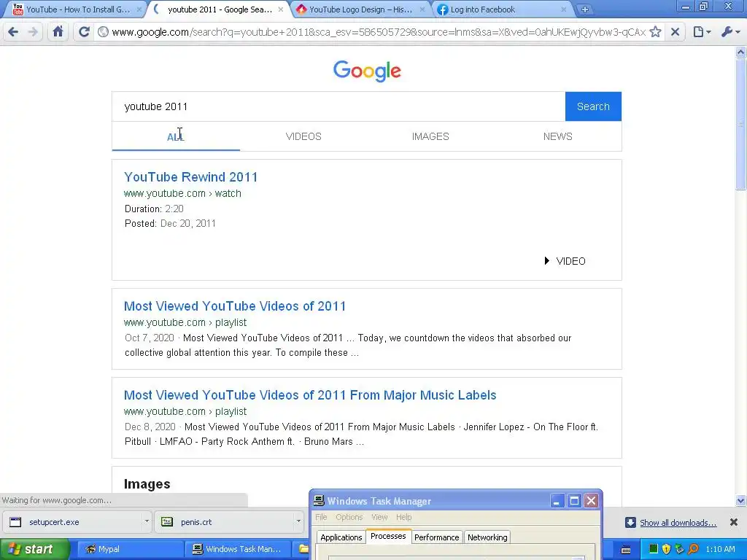Switch to Task Manager Networking tab
This screenshot has width=747, height=560.
click(x=487, y=537)
